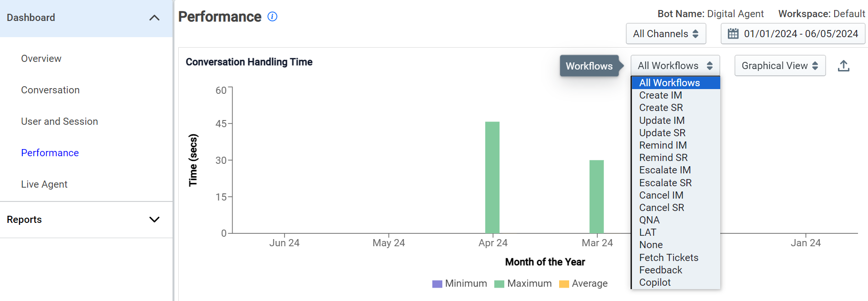Screen dimensions: 868x301
Task: Go to User and Session page
Action: click(x=60, y=121)
